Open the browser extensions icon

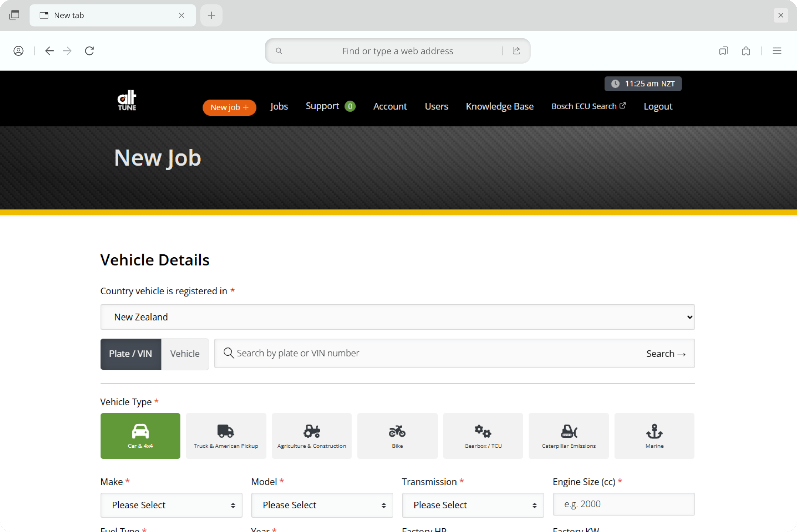746,51
